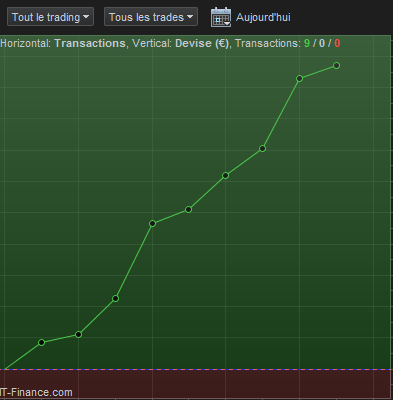Click the red losing trades count '0'

click(337, 43)
